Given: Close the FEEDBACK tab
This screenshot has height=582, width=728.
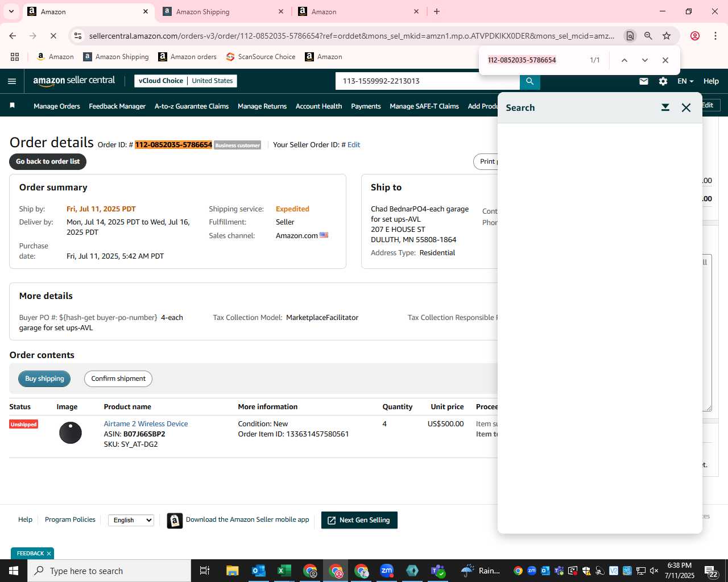Looking at the screenshot, I should tap(49, 554).
